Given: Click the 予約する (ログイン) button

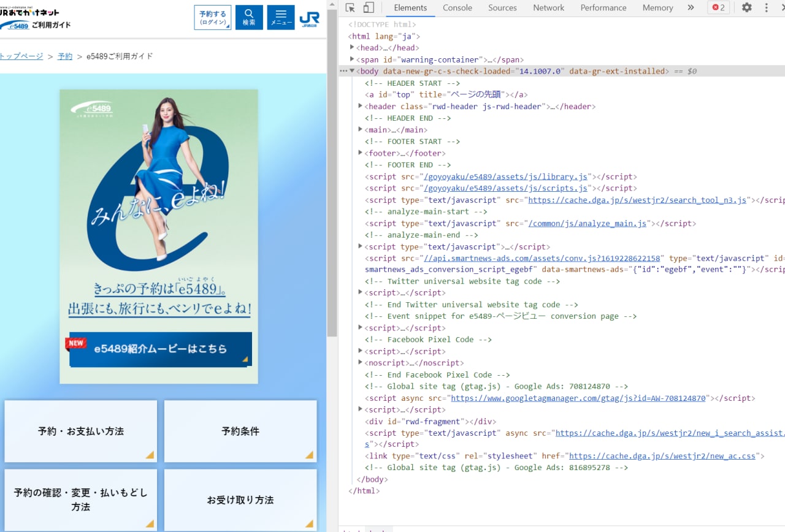Looking at the screenshot, I should click(x=213, y=17).
